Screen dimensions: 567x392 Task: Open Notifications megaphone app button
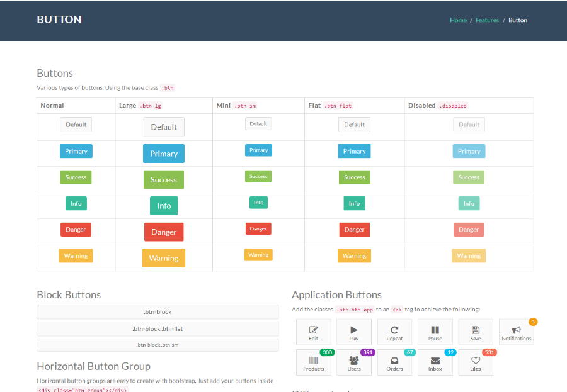(x=517, y=332)
